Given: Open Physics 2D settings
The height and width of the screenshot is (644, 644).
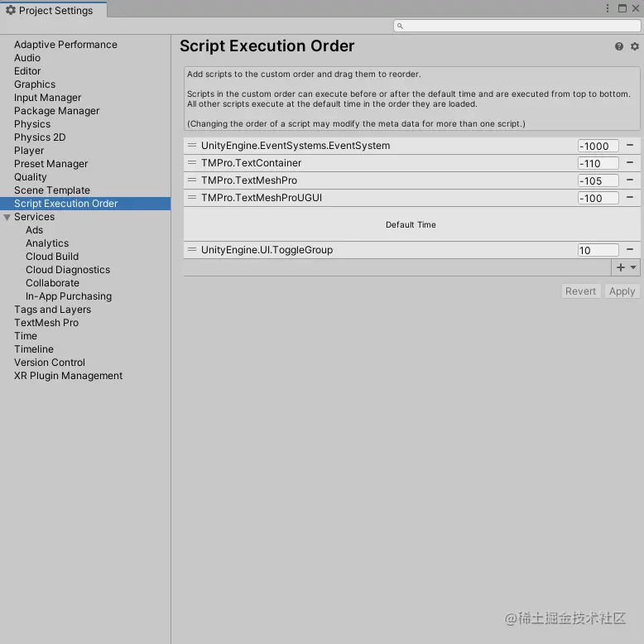Looking at the screenshot, I should point(40,137).
